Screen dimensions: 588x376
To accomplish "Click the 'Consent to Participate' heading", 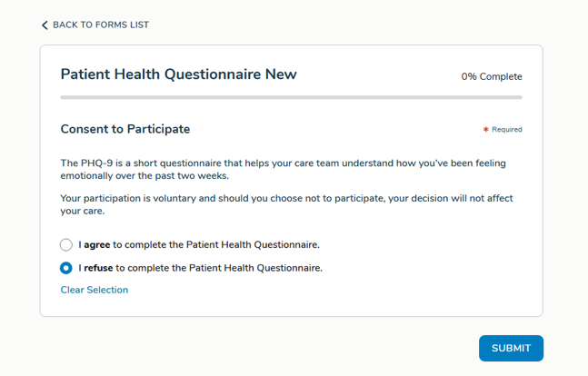I will click(x=125, y=129).
